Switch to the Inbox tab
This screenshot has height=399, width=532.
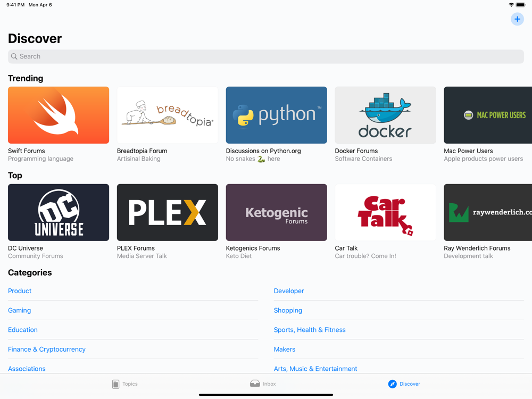pyautogui.click(x=263, y=384)
